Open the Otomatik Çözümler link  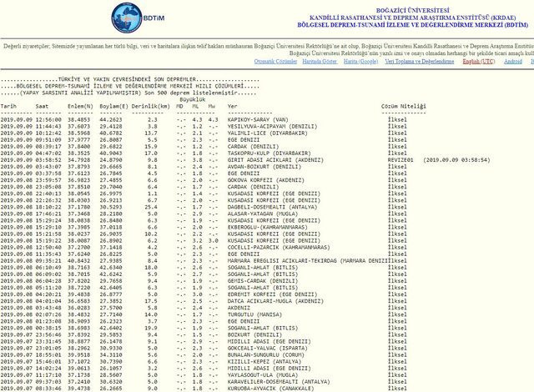pyautogui.click(x=275, y=62)
